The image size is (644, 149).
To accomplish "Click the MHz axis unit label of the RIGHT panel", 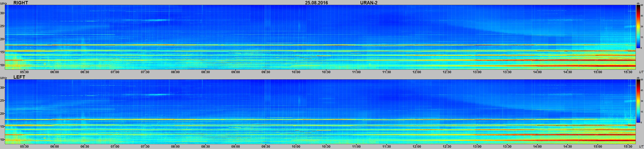I will (x=3, y=4).
